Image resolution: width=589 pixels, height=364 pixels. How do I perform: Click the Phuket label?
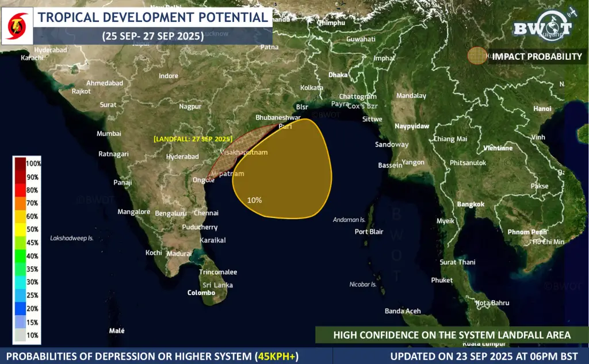tap(442, 280)
